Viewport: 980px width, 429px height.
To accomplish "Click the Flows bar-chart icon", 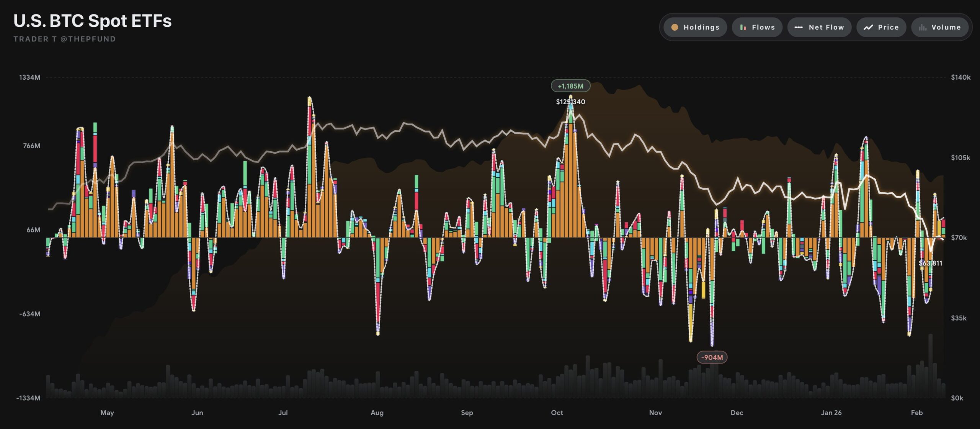I will pyautogui.click(x=743, y=27).
